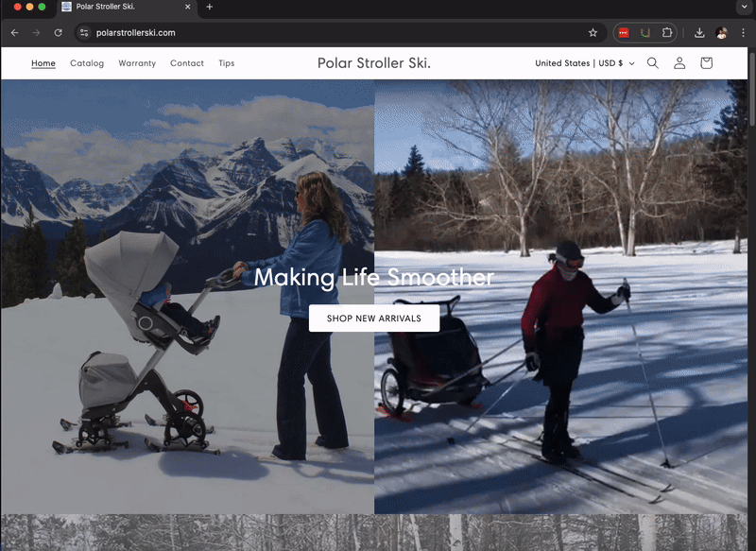
Task: Select the Tips navigation link
Action: coord(226,62)
